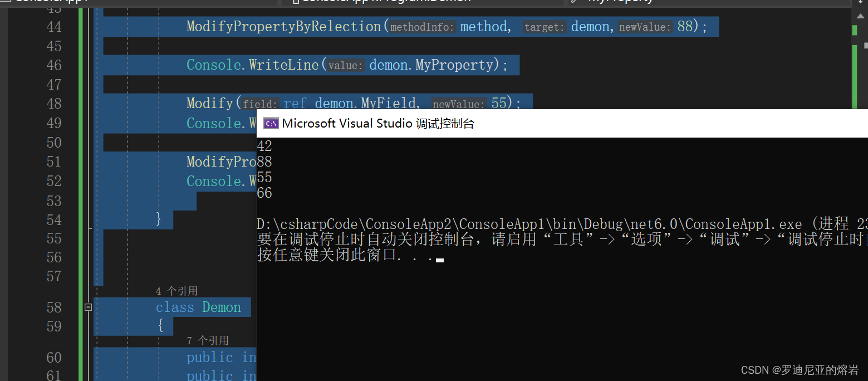
Task: Click the ConsoleApp1.exe path line in console
Action: click(562, 224)
